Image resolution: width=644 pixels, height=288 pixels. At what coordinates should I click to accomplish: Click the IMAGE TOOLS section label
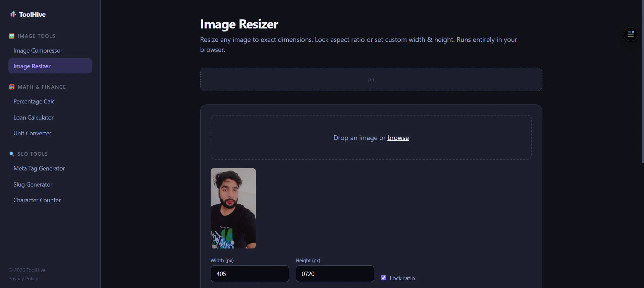36,36
